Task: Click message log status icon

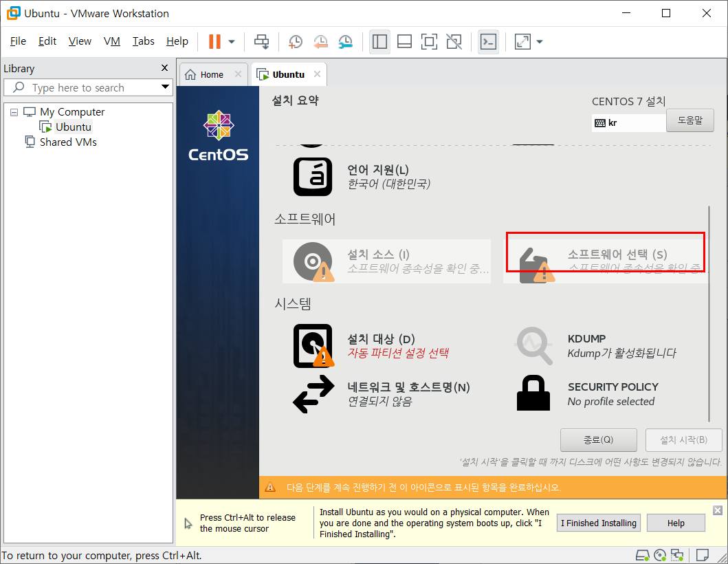Action: (x=702, y=554)
